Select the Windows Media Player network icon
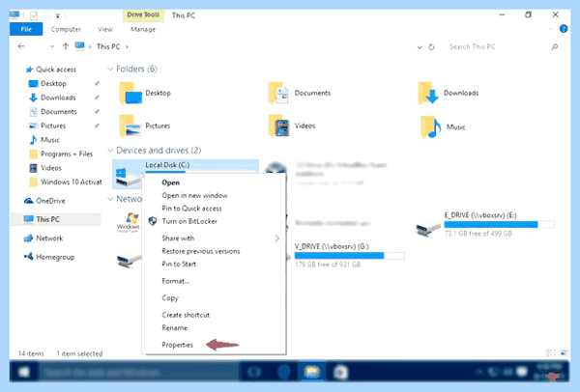The height and width of the screenshot is (392, 580). (129, 221)
